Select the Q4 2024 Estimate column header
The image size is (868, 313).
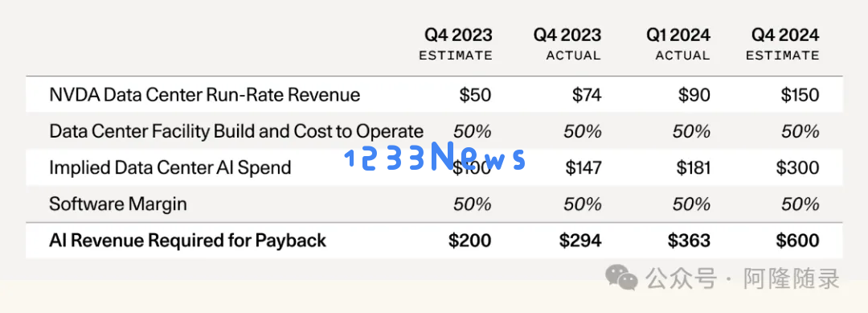783,44
